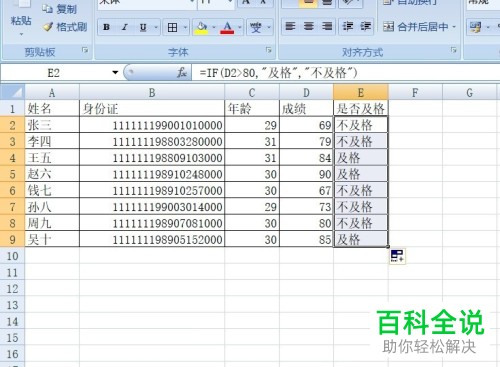Click the 不及格 result in 周九's row
Viewport: 500px width, 367px height.
pos(361,223)
